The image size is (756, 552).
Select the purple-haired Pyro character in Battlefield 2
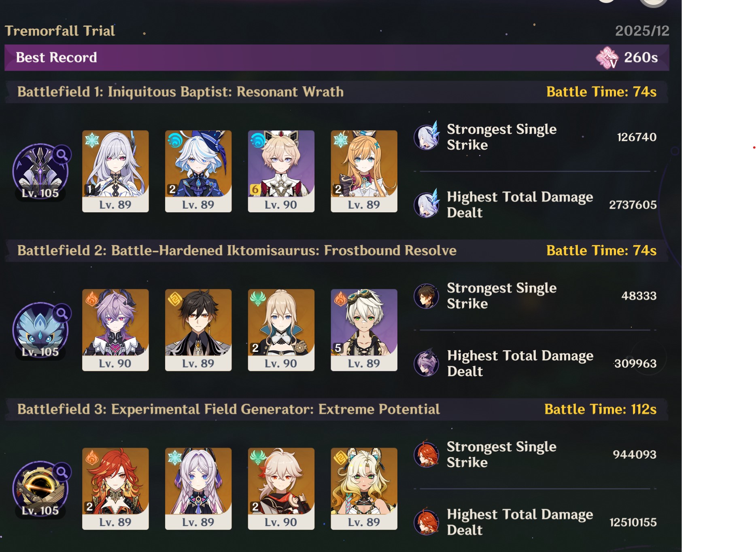(115, 330)
